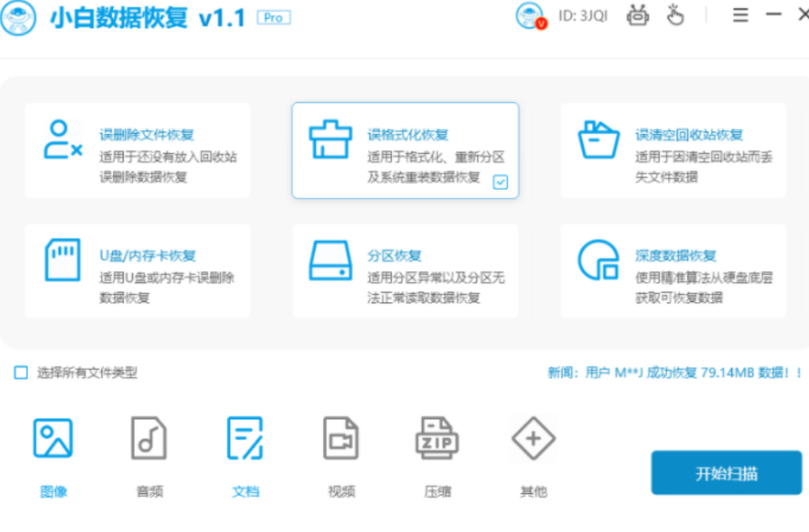Select the U盘/内存卡恢复 card icon
The height and width of the screenshot is (532, 809).
[x=63, y=260]
